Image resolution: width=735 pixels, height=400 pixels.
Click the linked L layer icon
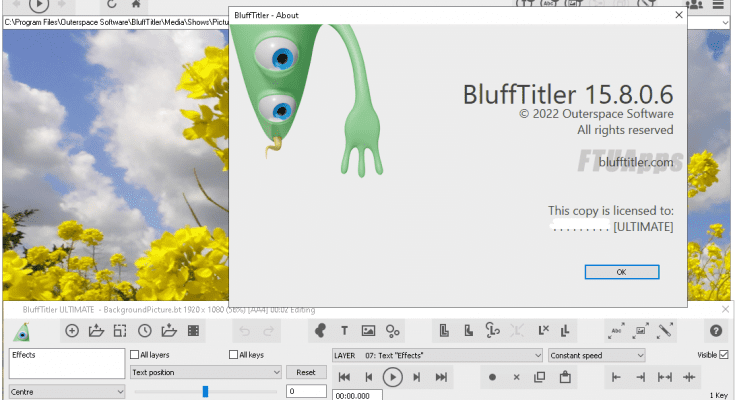[492, 331]
